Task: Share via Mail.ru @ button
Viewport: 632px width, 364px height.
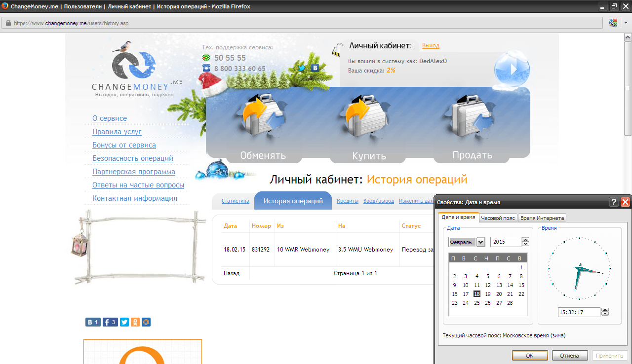Action: pyautogui.click(x=146, y=322)
